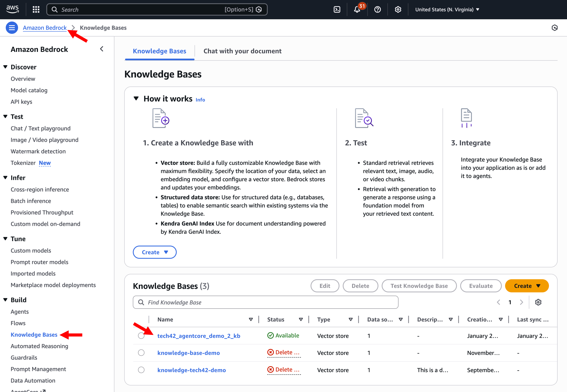This screenshot has height=392, width=567.
Task: Collapse the How it works section
Action: [x=136, y=99]
